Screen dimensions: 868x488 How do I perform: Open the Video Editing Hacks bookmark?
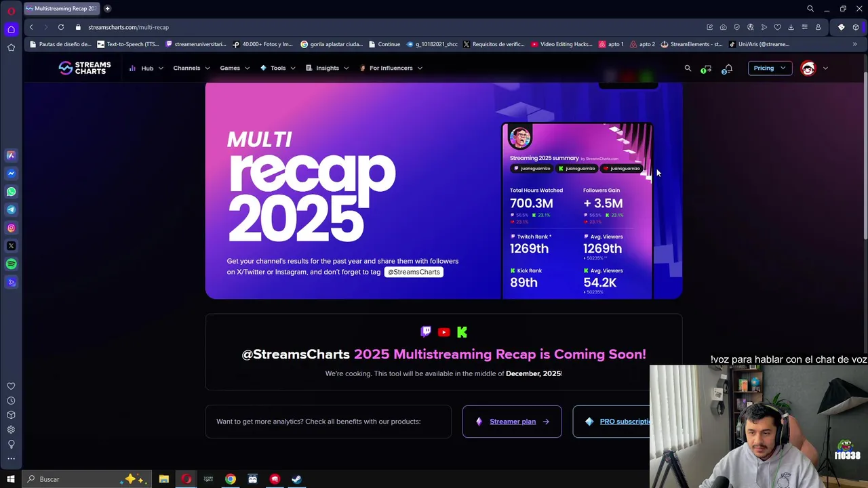coord(562,44)
